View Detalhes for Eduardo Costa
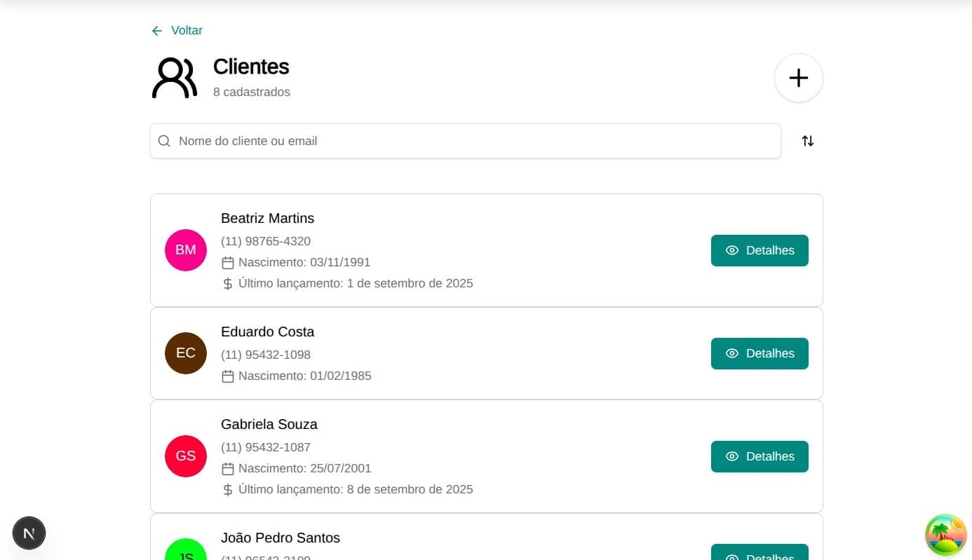This screenshot has width=972, height=560. 760,353
